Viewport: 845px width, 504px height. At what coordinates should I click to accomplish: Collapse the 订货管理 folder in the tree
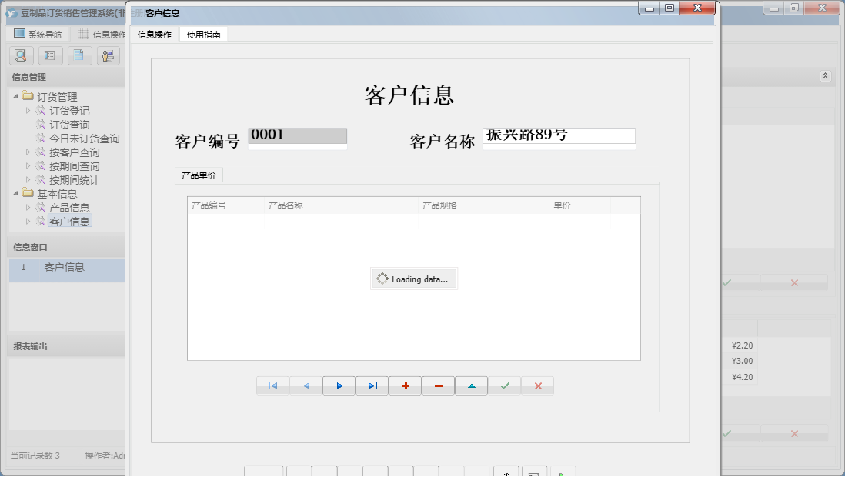point(16,95)
